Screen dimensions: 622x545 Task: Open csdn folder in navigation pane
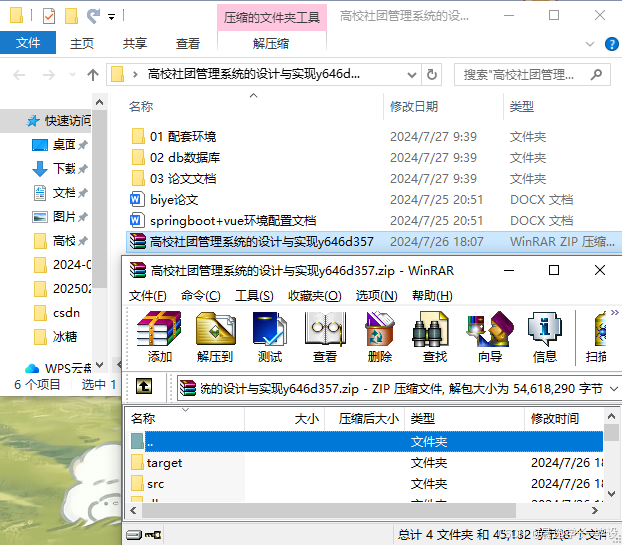coord(56,313)
